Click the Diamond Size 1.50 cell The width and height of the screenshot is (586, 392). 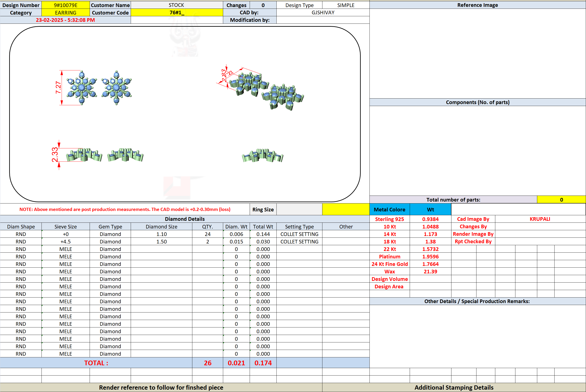(161, 242)
